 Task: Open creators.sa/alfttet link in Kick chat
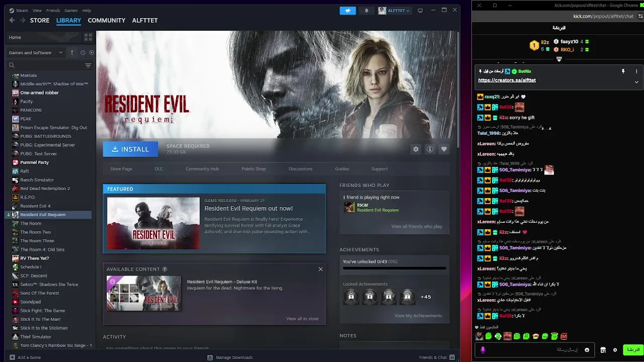pos(507,80)
